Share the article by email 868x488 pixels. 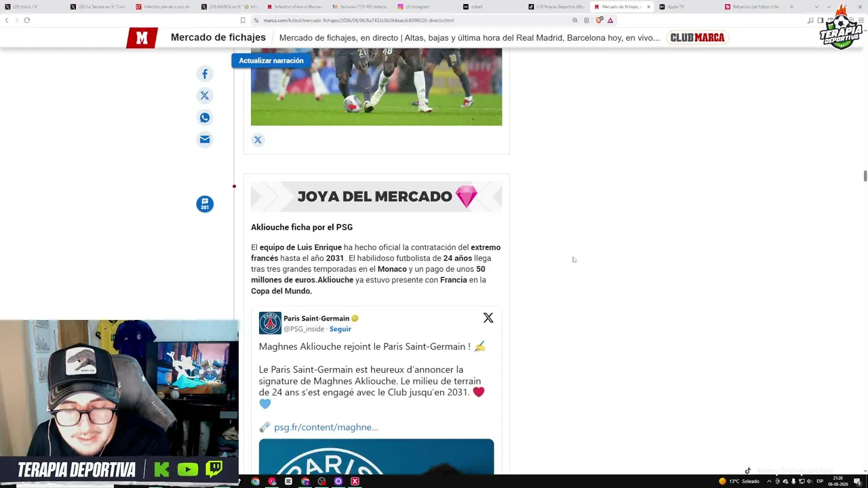204,140
